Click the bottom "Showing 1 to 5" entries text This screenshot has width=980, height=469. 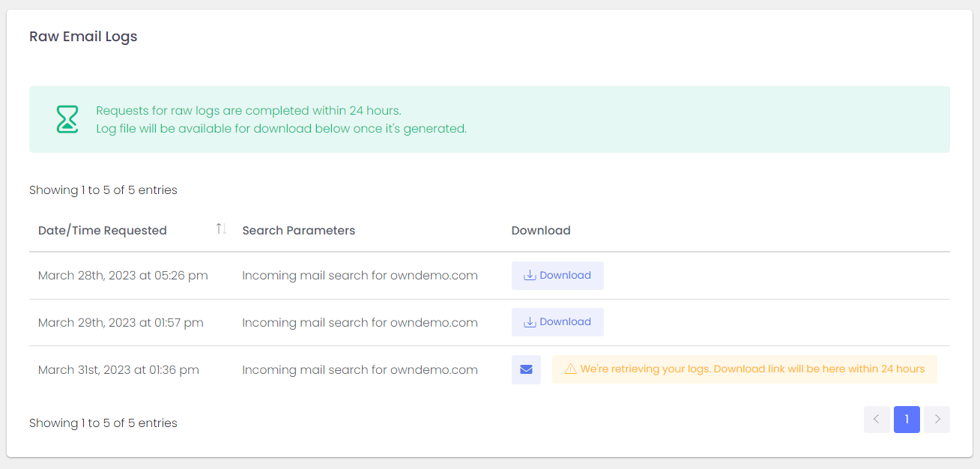tap(103, 423)
